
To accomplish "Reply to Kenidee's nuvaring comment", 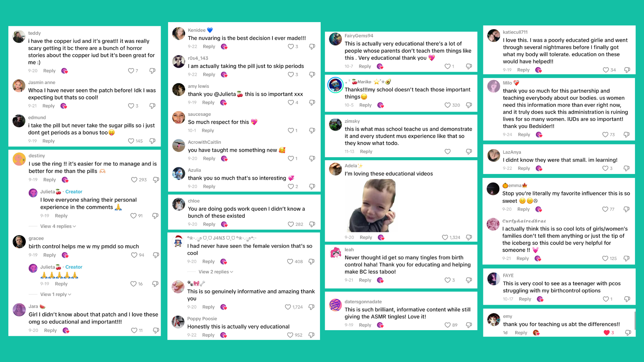I will click(209, 47).
